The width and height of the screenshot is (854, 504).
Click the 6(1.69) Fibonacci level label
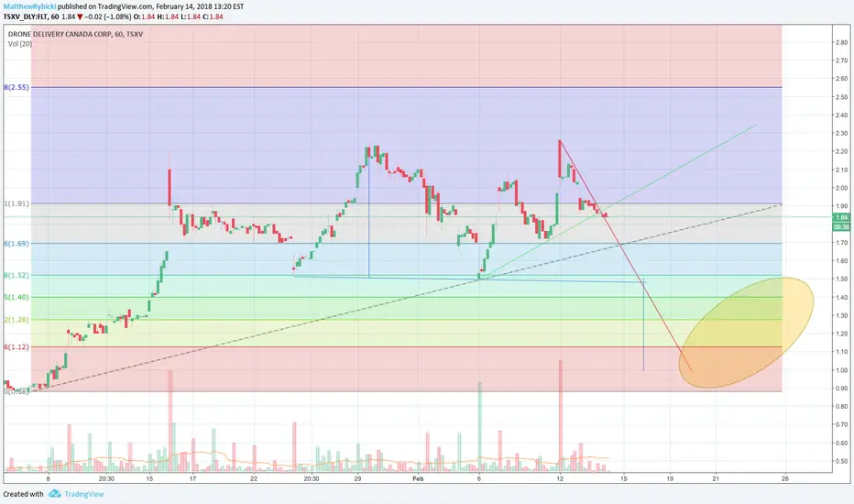[x=16, y=244]
